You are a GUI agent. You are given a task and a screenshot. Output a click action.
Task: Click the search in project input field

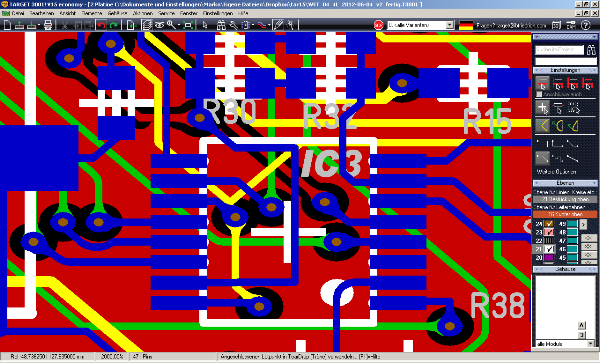[x=559, y=50]
